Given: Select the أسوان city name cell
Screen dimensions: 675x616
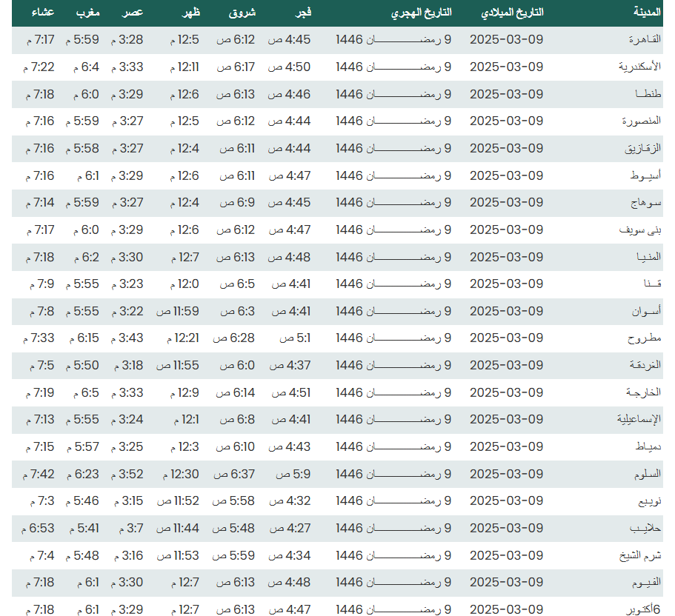Looking at the screenshot, I should (647, 311).
